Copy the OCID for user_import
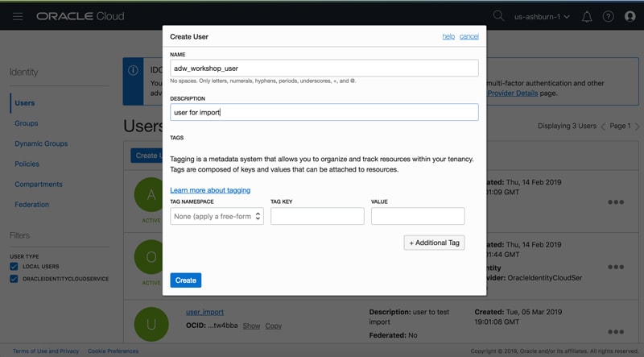The image size is (644, 357). [273, 326]
